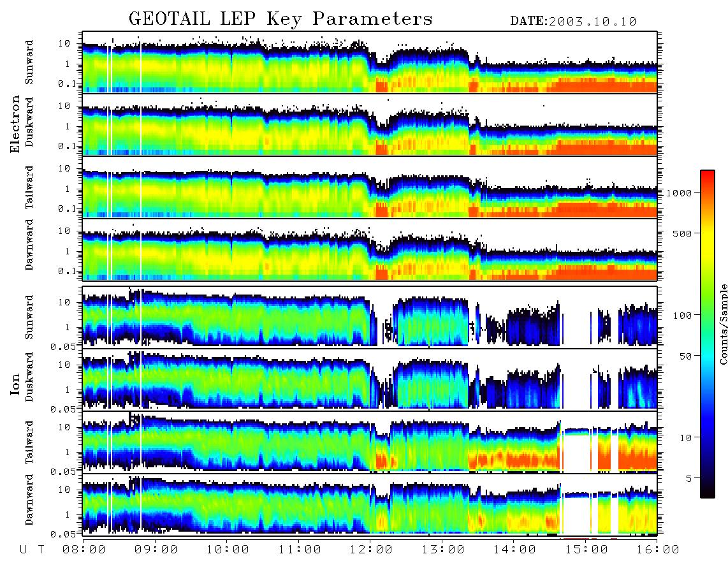This screenshot has height=561, width=728.
Task: Click the Ion Dawnward spectrogram panel
Action: [x=370, y=505]
